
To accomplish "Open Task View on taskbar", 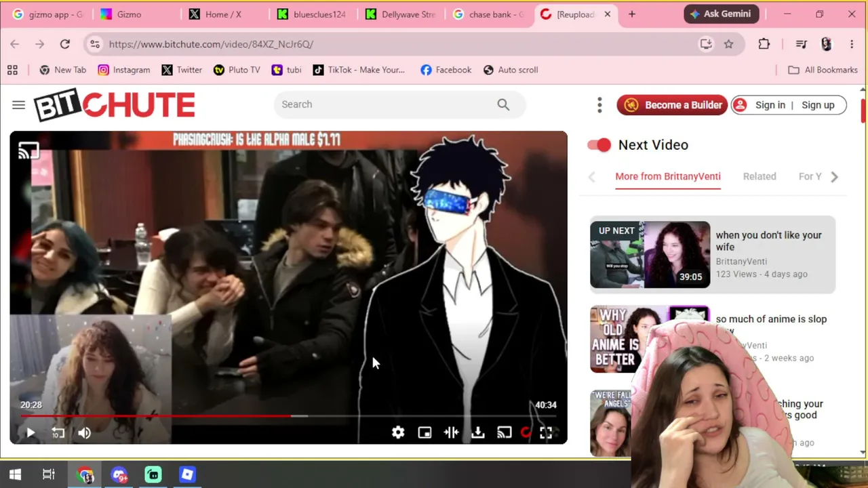I will tap(49, 474).
